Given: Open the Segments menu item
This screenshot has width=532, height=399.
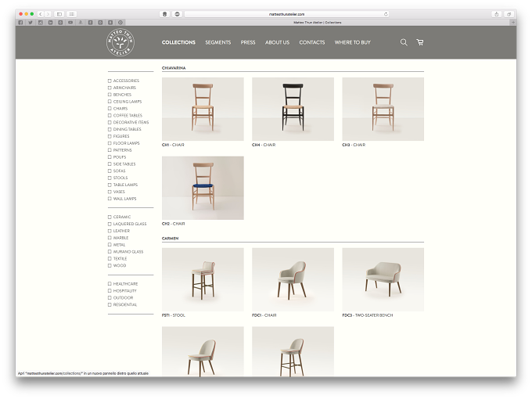Looking at the screenshot, I should [x=217, y=42].
